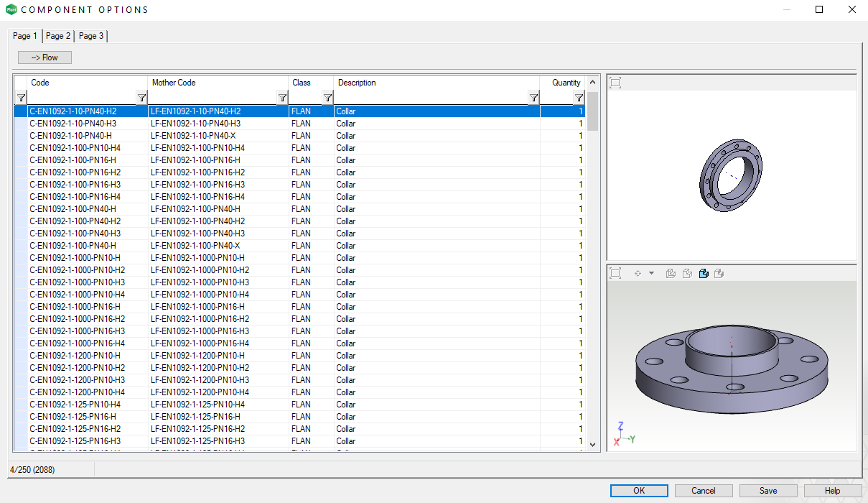
Task: Open the Description column filter
Action: point(533,98)
